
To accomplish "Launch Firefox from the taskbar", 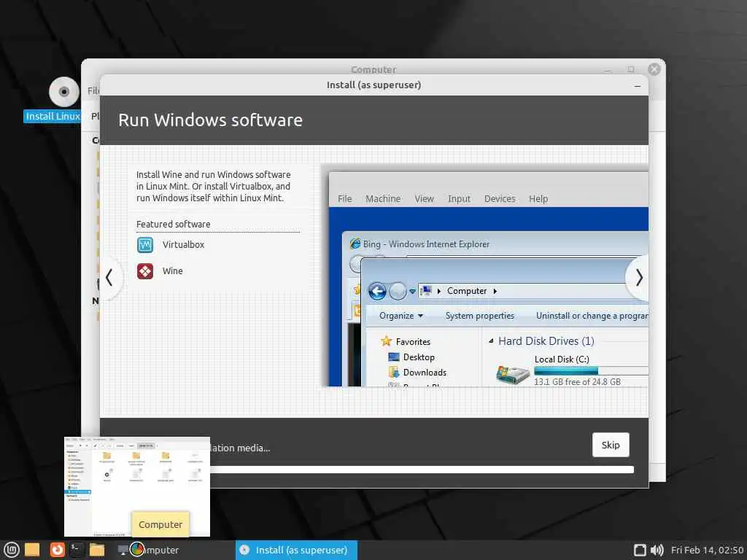I will [57, 550].
